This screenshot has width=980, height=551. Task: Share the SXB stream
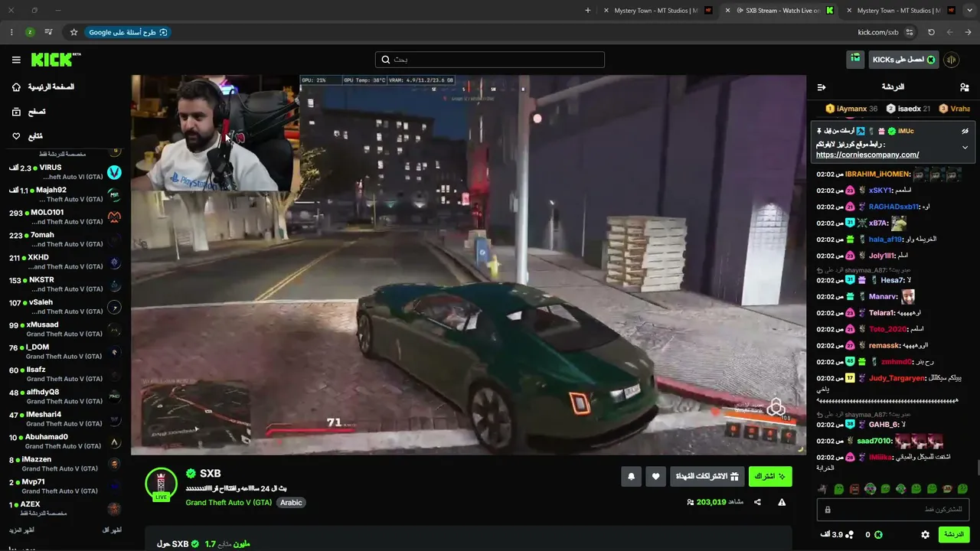[x=757, y=502]
